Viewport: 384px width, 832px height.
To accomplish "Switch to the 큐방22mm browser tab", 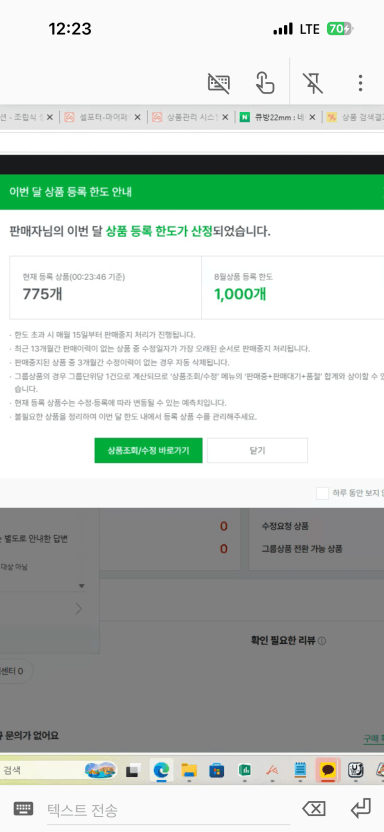I will 273,117.
